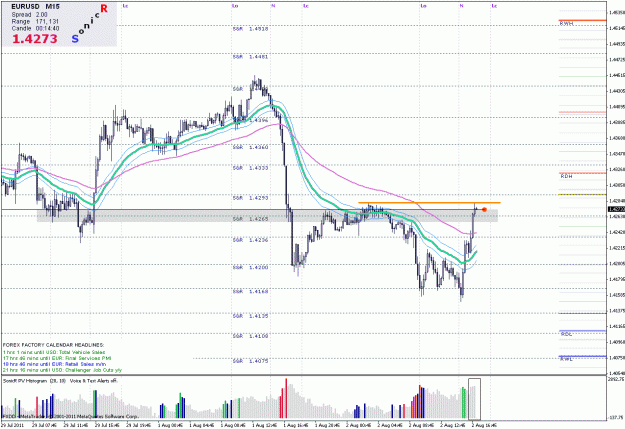Click the EUR Retail Sales m/m headline

coord(55,364)
